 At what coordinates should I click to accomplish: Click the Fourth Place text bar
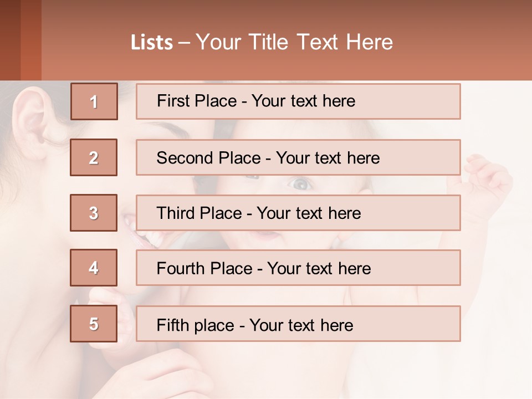click(x=298, y=268)
